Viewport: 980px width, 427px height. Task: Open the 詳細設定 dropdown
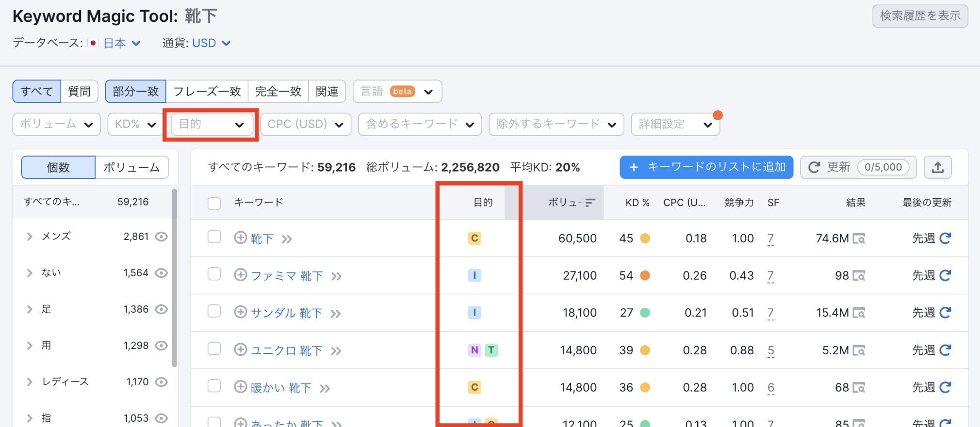click(x=675, y=125)
